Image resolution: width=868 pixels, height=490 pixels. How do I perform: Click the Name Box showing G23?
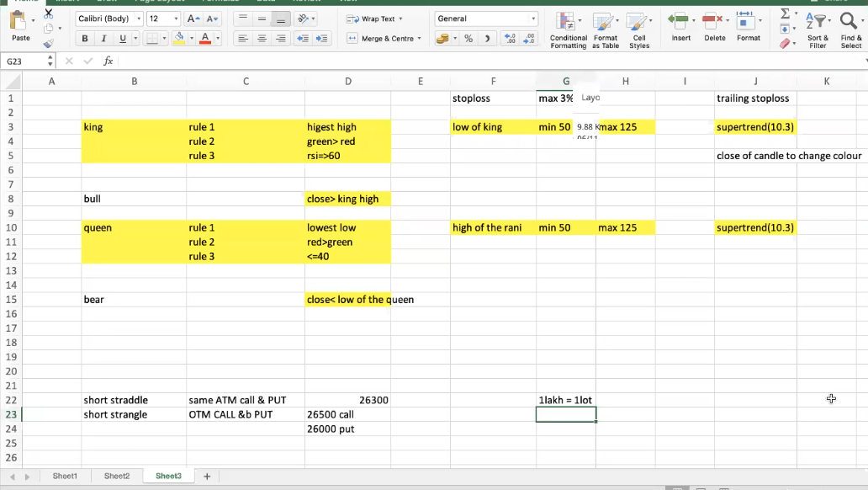point(25,61)
